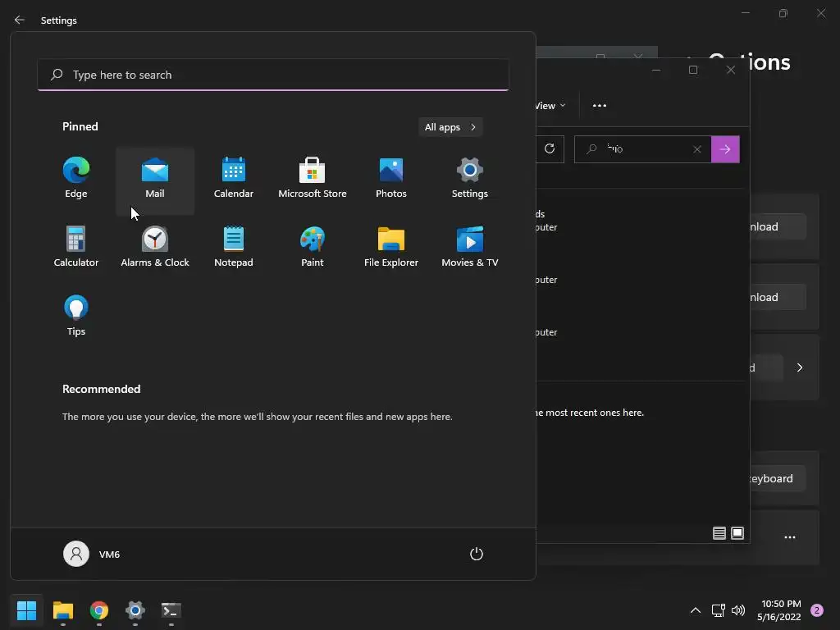Switch File Explorer to large thumbnails view

pos(737,533)
